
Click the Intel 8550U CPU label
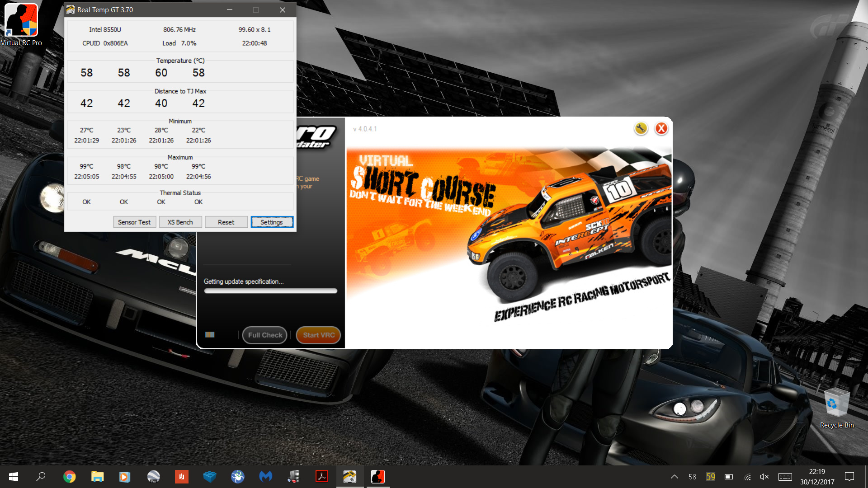105,29
